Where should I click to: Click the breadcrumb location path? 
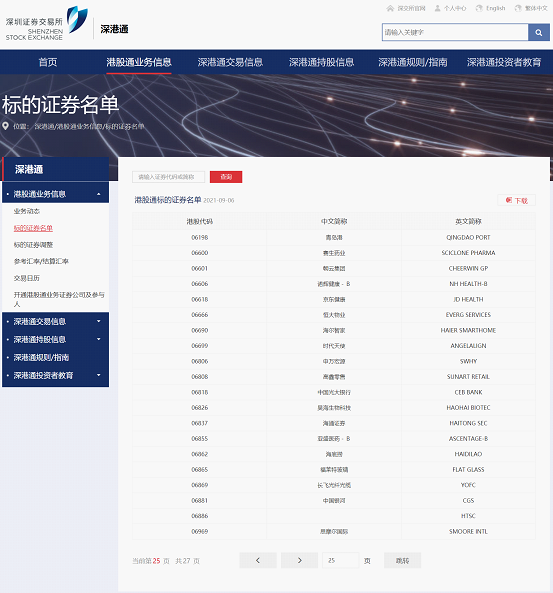(89, 126)
